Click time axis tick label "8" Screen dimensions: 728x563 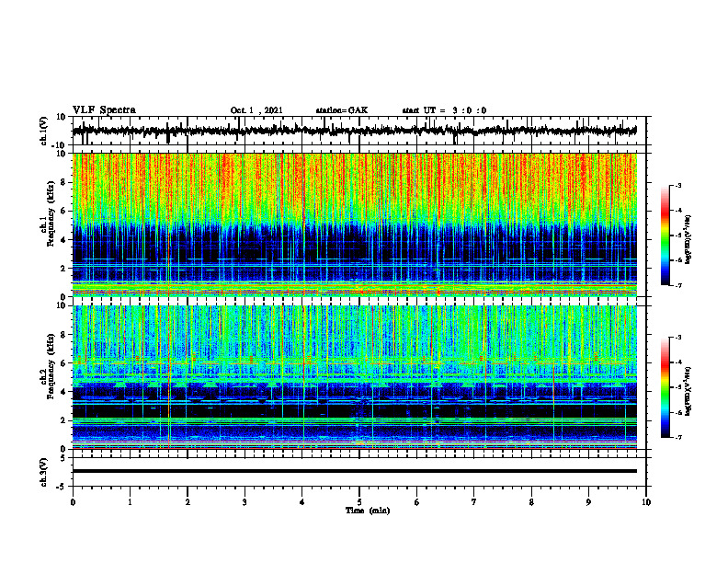pyautogui.click(x=531, y=502)
